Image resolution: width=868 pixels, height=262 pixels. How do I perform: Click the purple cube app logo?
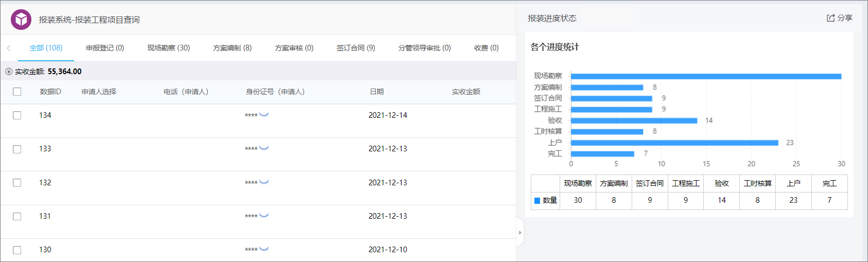[x=21, y=20]
